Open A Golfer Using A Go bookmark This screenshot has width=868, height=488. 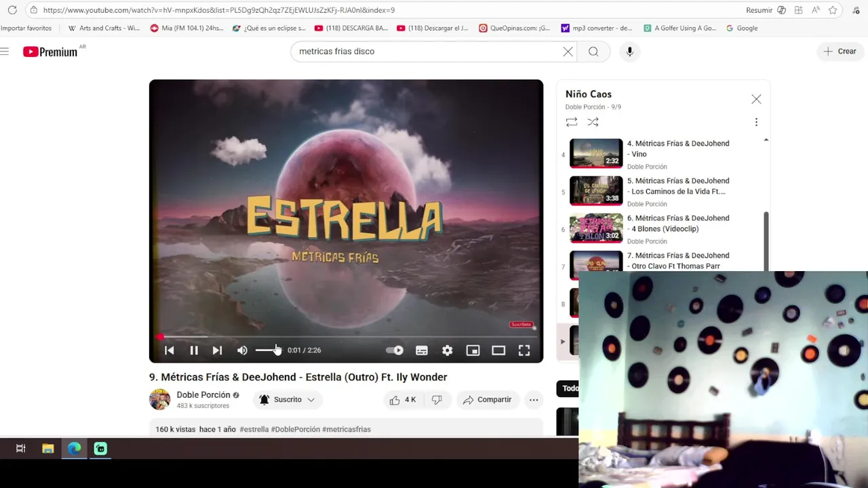[679, 28]
